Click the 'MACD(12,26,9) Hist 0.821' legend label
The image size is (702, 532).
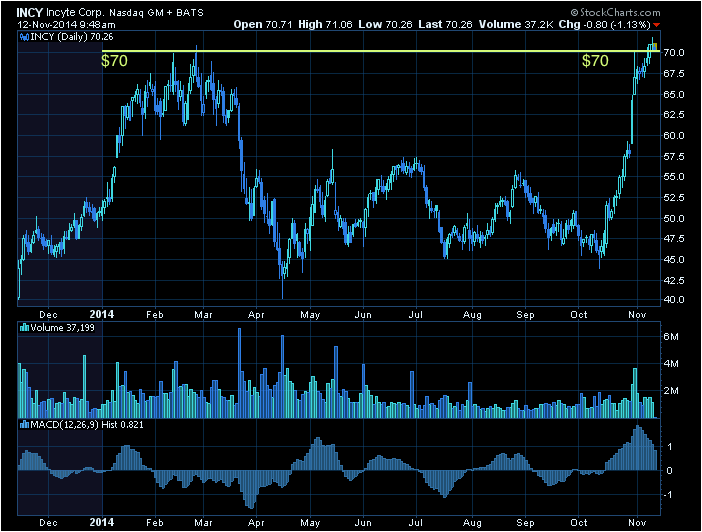pyautogui.click(x=87, y=425)
